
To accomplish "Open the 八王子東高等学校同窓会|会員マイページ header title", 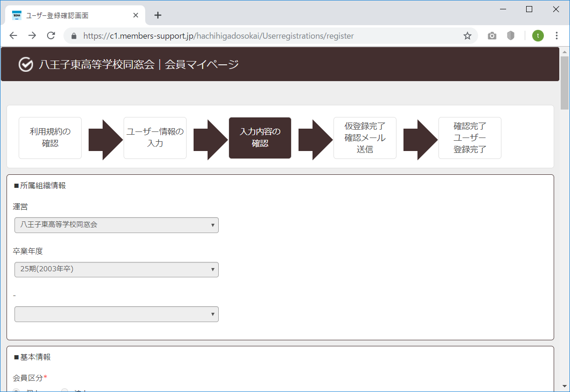I will pyautogui.click(x=139, y=65).
